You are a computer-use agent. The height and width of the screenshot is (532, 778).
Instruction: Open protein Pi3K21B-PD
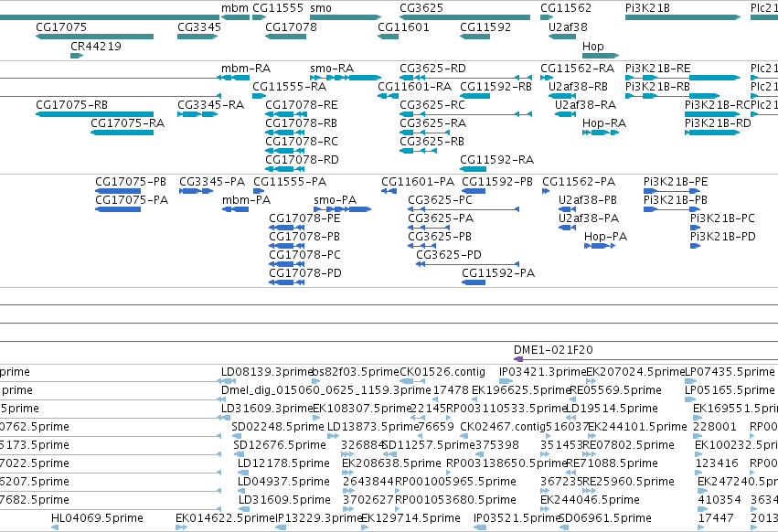(x=723, y=238)
